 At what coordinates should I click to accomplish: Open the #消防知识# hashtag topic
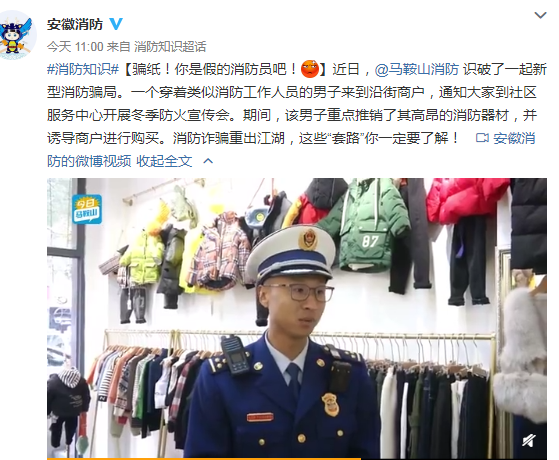click(83, 69)
